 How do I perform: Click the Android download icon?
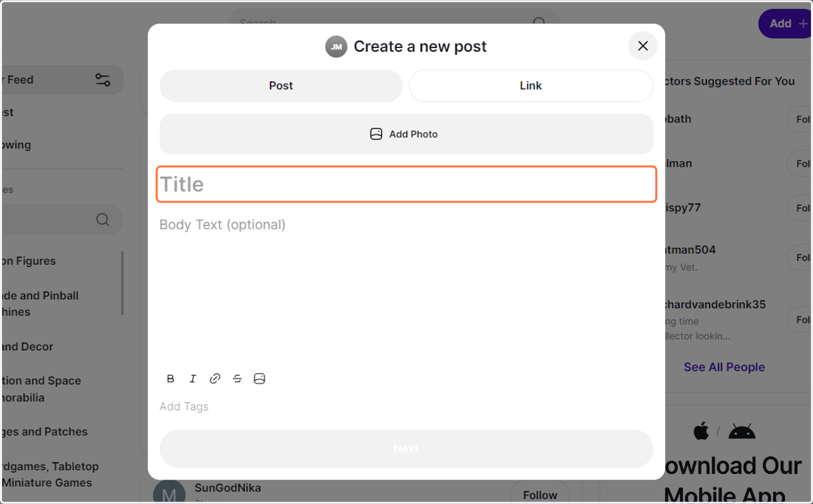point(742,432)
